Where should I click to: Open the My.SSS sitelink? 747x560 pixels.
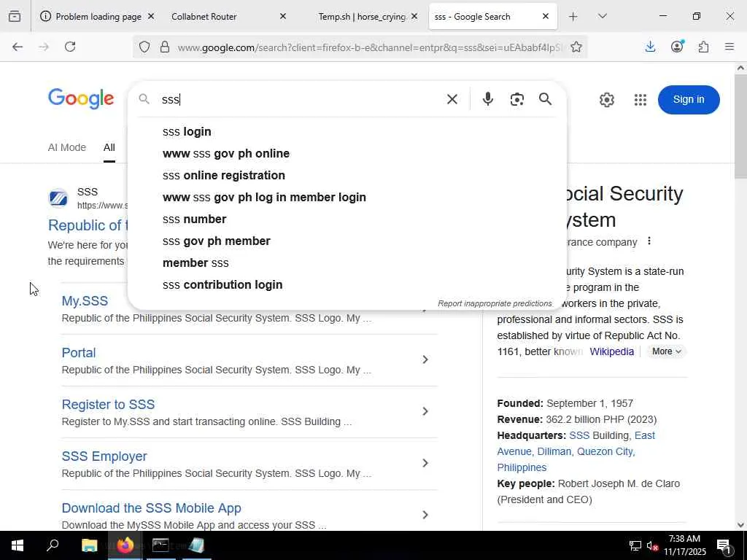[85, 301]
